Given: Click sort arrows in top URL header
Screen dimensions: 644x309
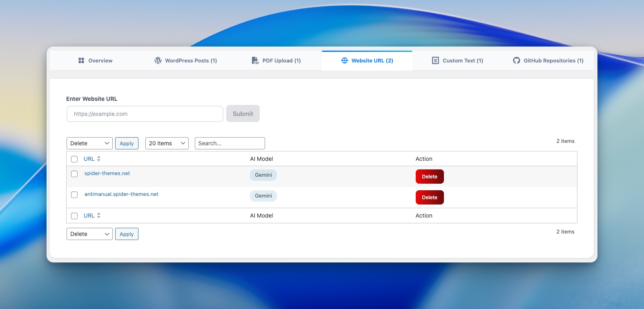Looking at the screenshot, I should [x=99, y=159].
